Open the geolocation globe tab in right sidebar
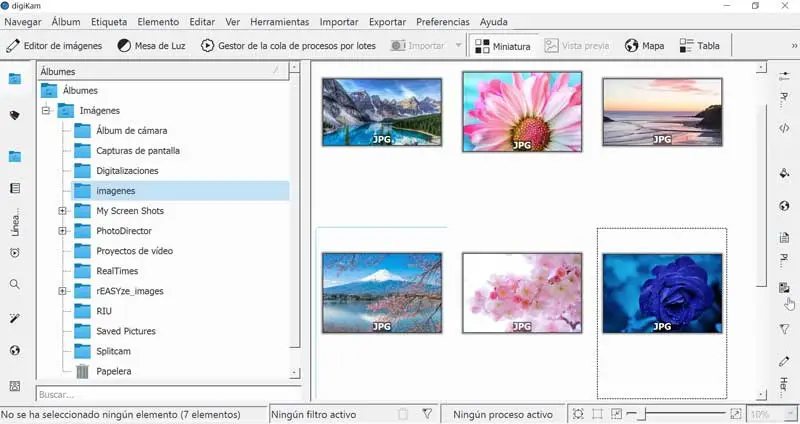800x424 pixels. [x=784, y=206]
